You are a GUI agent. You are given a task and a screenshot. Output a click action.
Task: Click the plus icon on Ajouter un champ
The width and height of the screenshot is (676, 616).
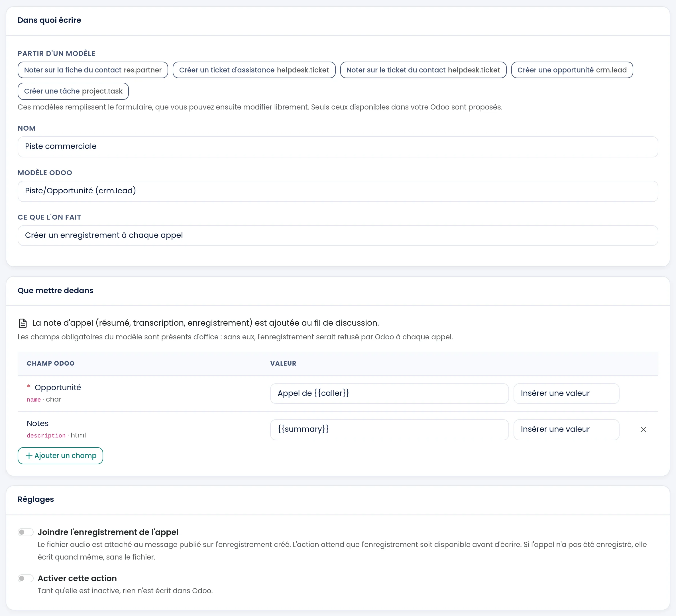point(29,456)
